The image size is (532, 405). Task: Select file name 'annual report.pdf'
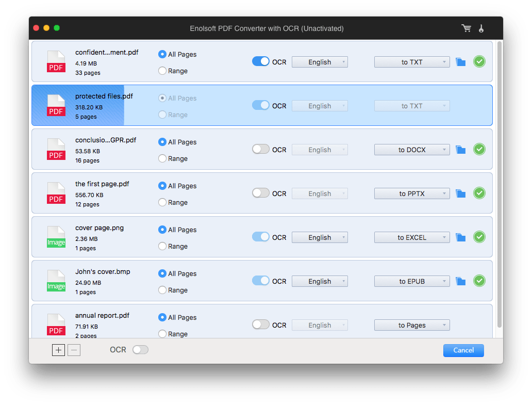[102, 315]
